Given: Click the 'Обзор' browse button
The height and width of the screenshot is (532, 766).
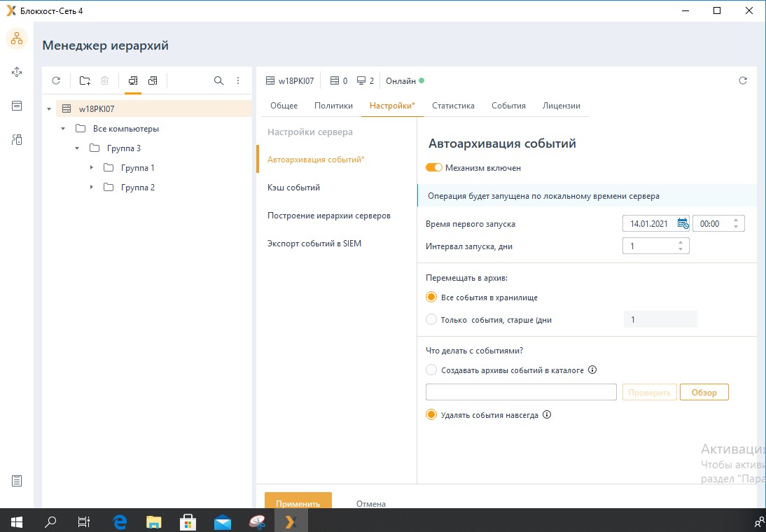Looking at the screenshot, I should 704,392.
